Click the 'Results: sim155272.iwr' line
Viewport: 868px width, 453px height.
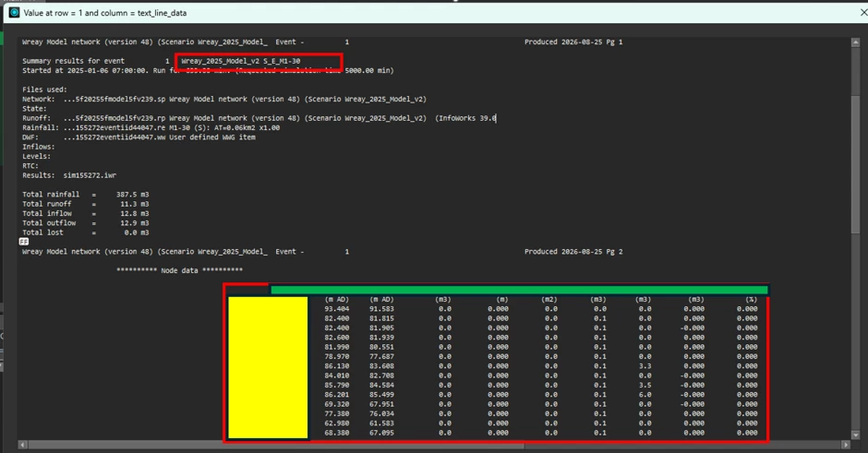point(69,174)
